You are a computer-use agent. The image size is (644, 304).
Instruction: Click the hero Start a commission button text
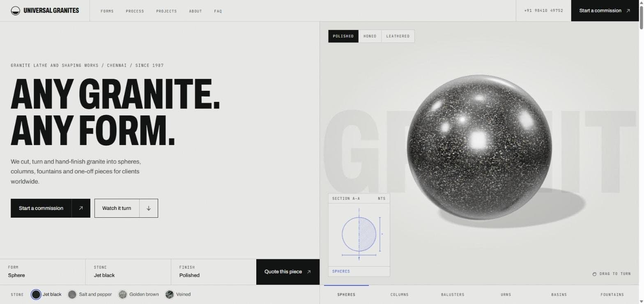41,208
